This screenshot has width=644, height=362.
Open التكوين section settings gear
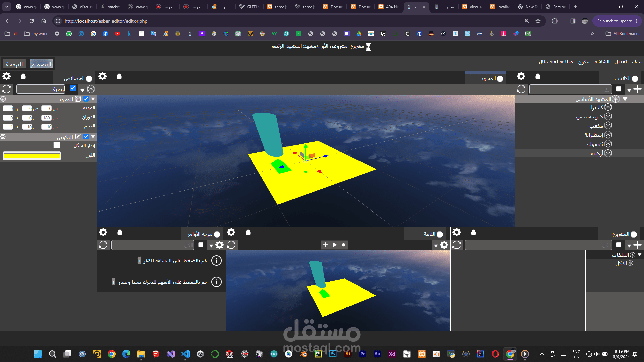pyautogui.click(x=3, y=137)
